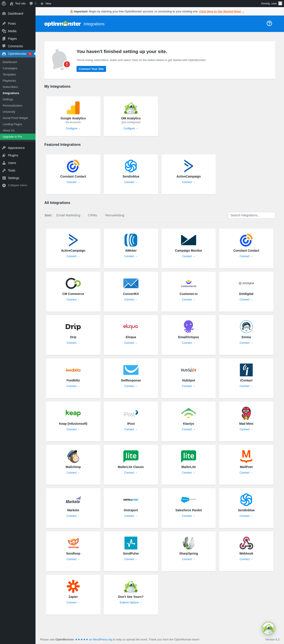Connect Marketo integration
The width and height of the screenshot is (284, 644).
(x=73, y=516)
